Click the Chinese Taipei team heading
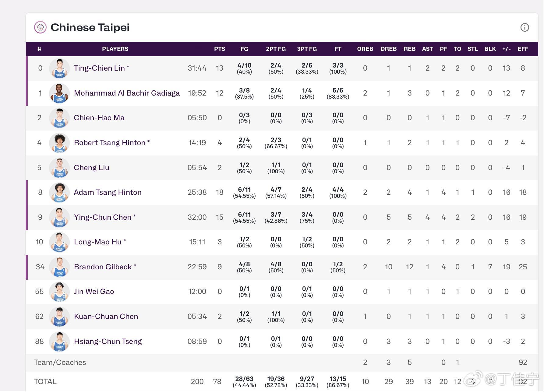Screen dimensions: 544x392 tap(90, 27)
